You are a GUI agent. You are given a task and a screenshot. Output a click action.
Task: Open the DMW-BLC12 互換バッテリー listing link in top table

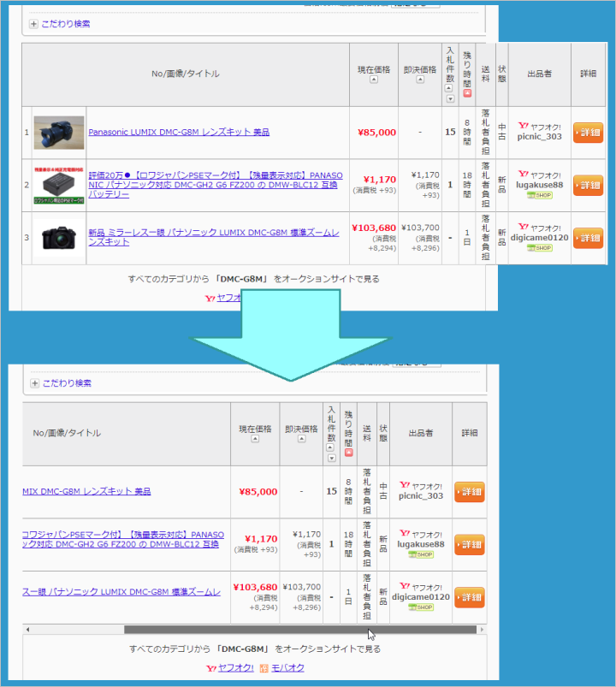pos(215,185)
